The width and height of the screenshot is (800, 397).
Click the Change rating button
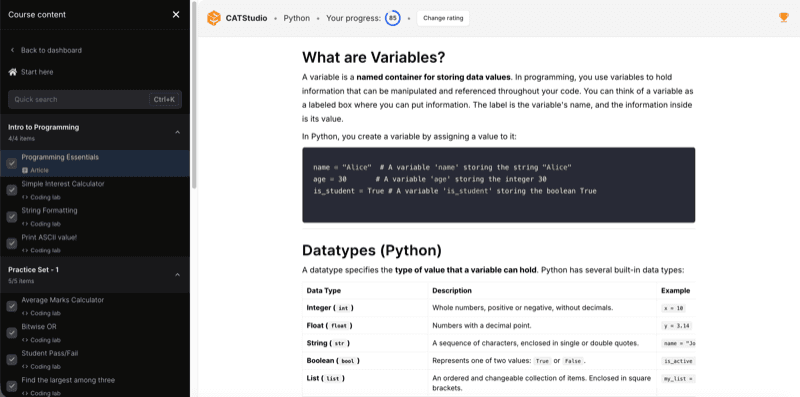(x=443, y=18)
